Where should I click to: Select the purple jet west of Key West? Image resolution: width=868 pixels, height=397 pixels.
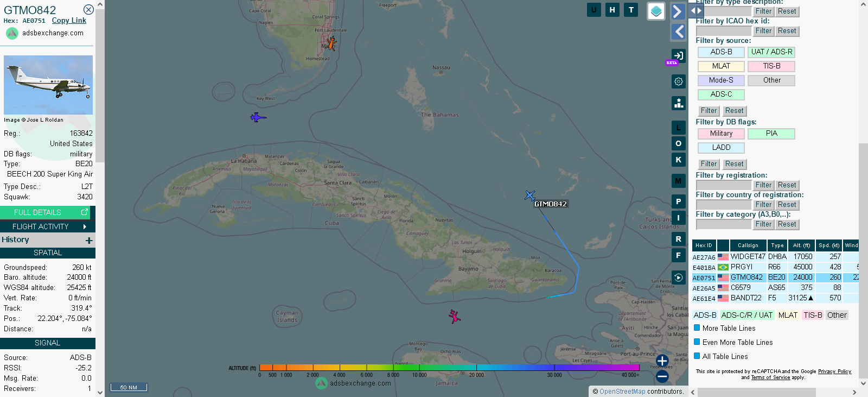[258, 117]
